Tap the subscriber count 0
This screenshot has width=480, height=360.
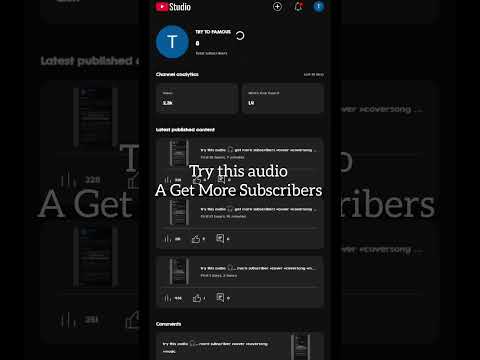pyautogui.click(x=197, y=43)
